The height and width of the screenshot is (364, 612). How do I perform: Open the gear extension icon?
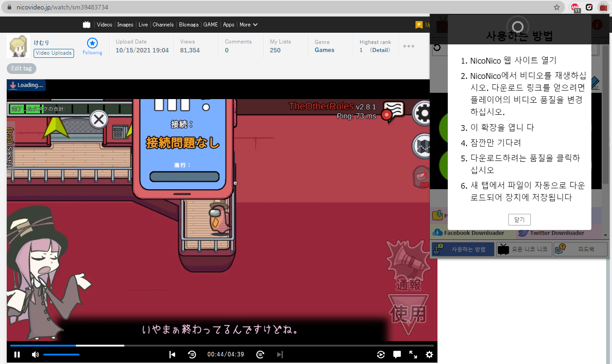pyautogui.click(x=590, y=7)
